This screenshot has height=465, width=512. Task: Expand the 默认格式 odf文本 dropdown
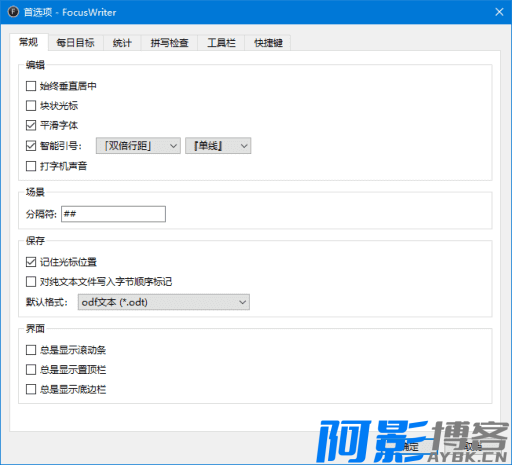[164, 302]
